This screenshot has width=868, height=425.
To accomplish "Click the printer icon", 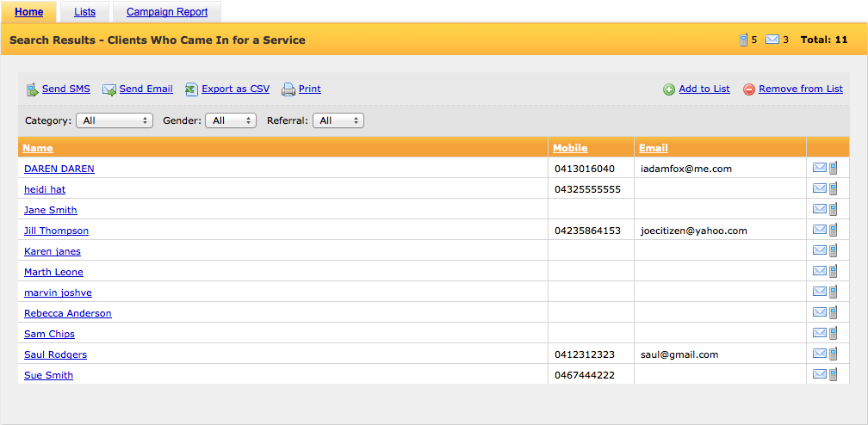I will [288, 89].
